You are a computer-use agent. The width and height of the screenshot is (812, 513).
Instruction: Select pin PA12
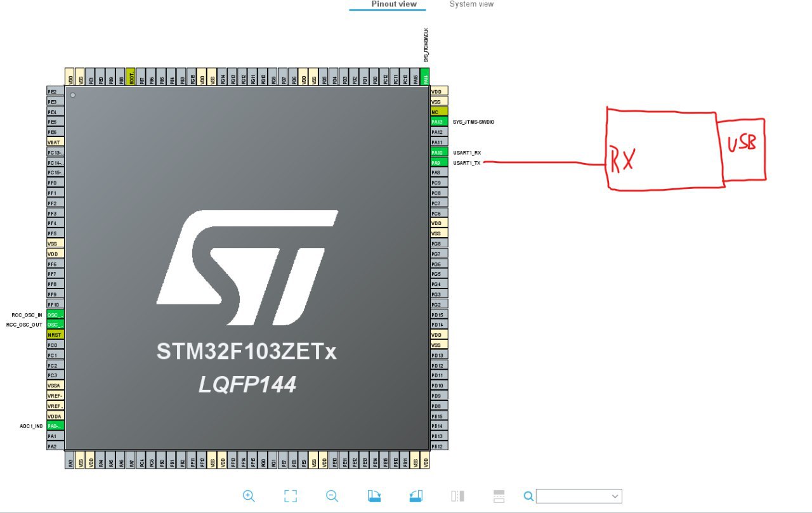pyautogui.click(x=439, y=132)
